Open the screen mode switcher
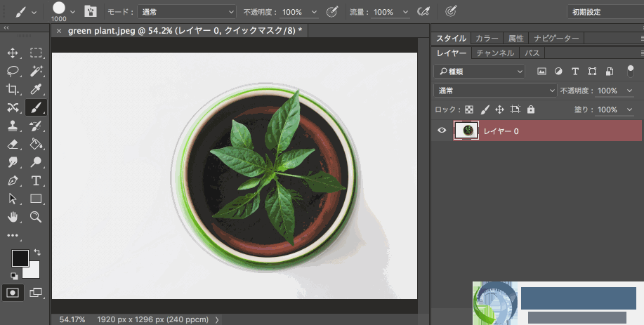The width and height of the screenshot is (644, 325). click(x=36, y=293)
